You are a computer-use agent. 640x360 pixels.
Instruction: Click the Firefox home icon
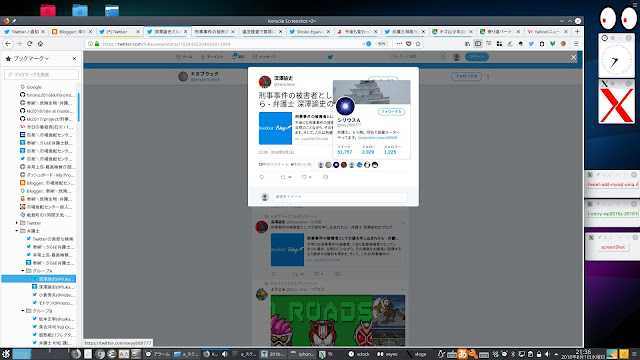(40, 43)
